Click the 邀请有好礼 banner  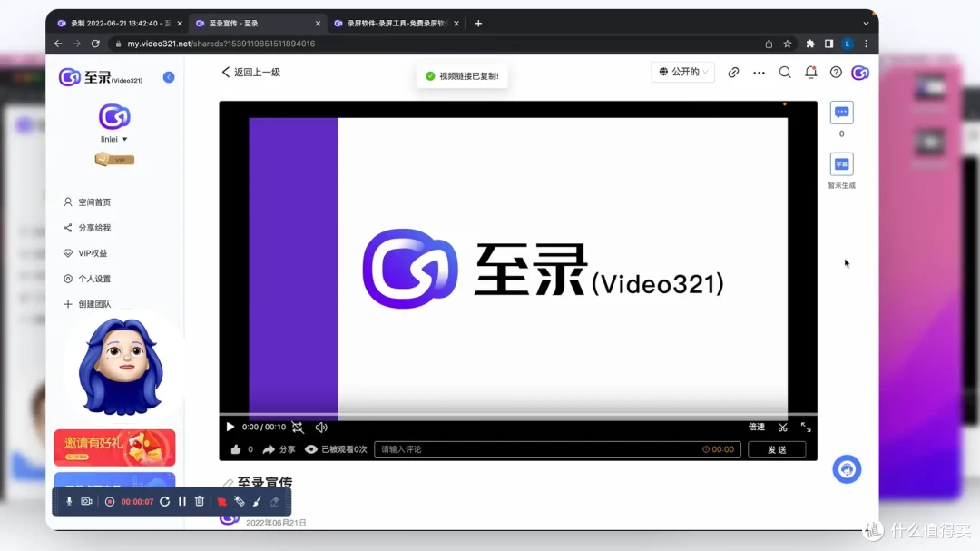pyautogui.click(x=114, y=448)
